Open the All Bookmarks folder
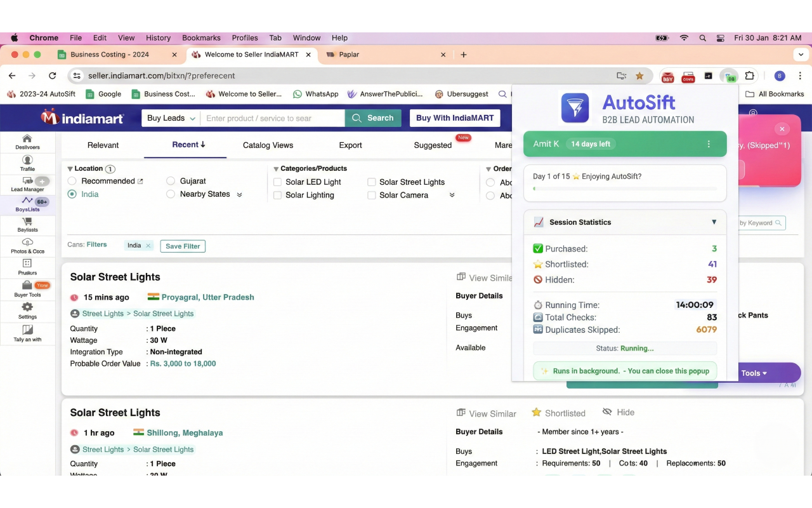 [x=775, y=94]
